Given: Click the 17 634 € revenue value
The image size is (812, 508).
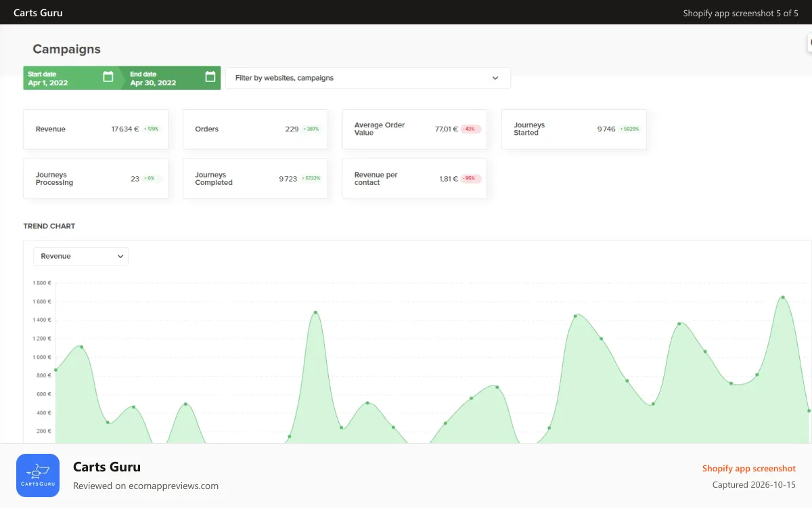Looking at the screenshot, I should (x=125, y=129).
